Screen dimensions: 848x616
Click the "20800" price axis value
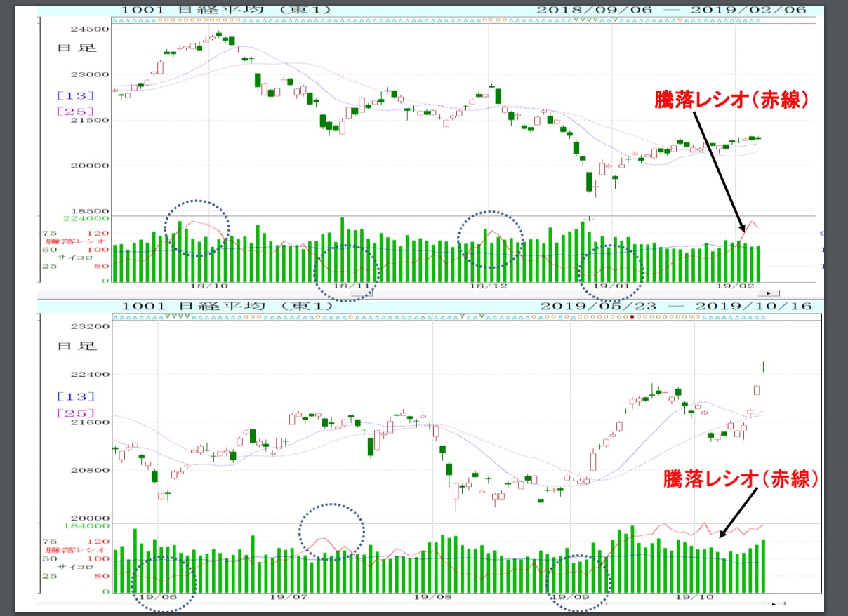(x=91, y=470)
